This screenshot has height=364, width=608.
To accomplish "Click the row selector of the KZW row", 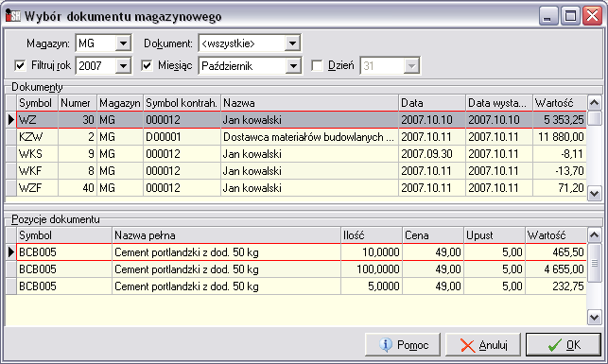I will 11,137.
